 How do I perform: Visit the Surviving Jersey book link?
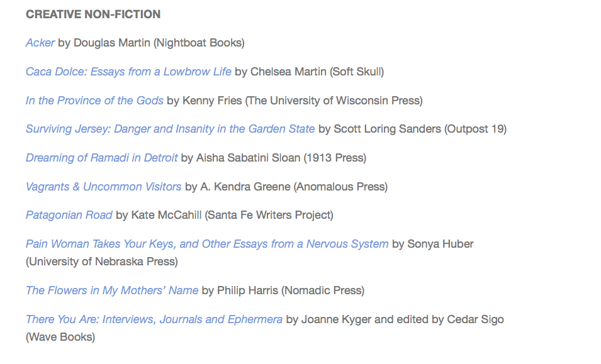coord(170,129)
